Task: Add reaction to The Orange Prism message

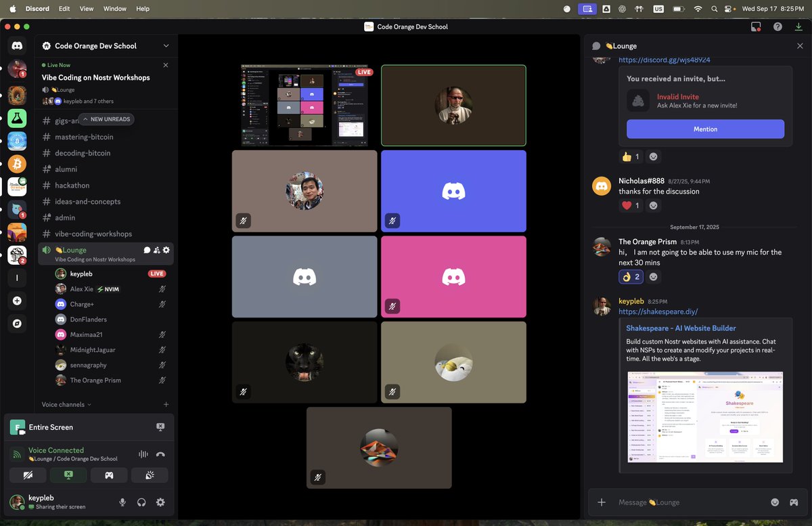Action: pyautogui.click(x=653, y=276)
